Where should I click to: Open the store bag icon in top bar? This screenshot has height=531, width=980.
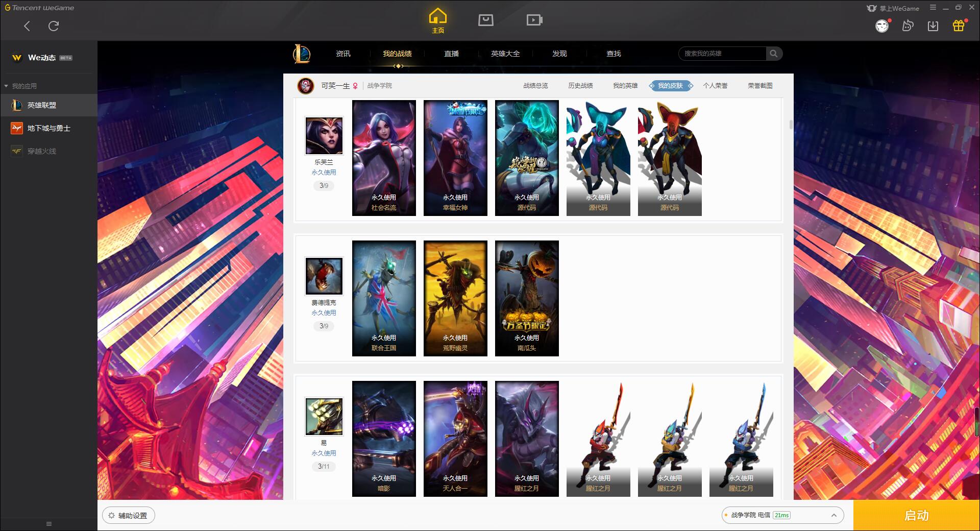pyautogui.click(x=486, y=20)
